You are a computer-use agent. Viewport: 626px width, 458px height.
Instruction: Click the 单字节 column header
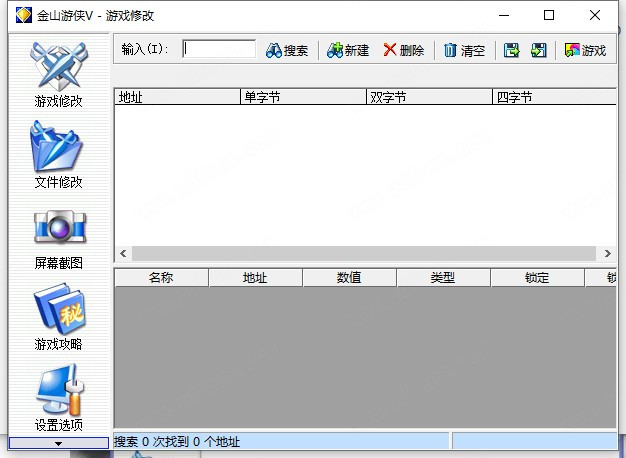coord(303,97)
